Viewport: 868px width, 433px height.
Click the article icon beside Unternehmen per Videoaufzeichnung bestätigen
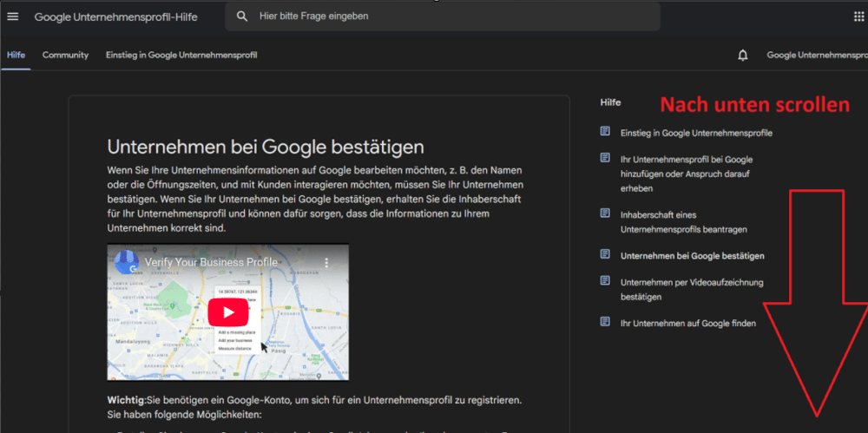click(605, 281)
